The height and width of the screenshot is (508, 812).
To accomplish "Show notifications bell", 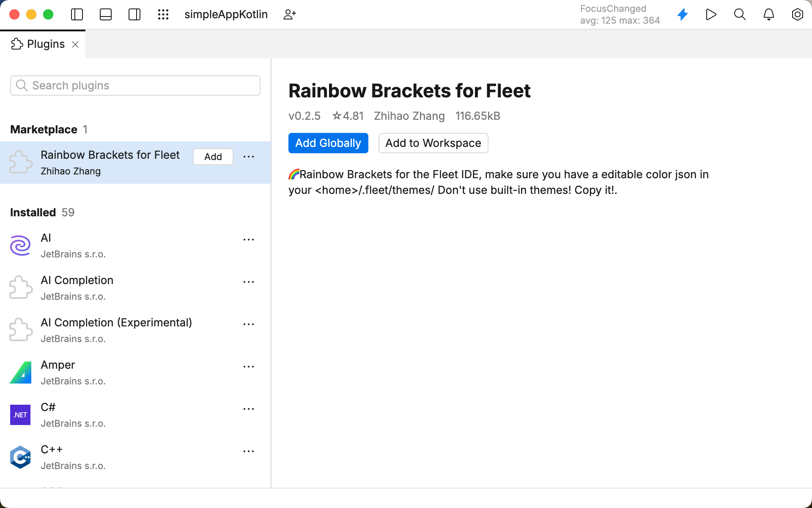I will point(769,14).
